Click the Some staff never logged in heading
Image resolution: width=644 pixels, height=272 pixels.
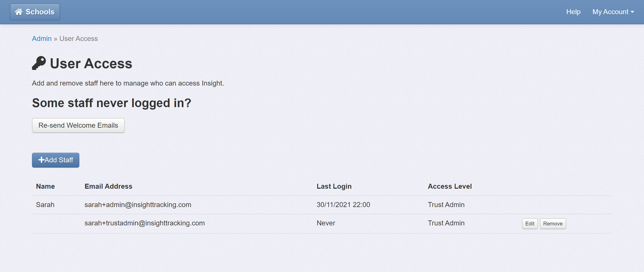pos(112,103)
